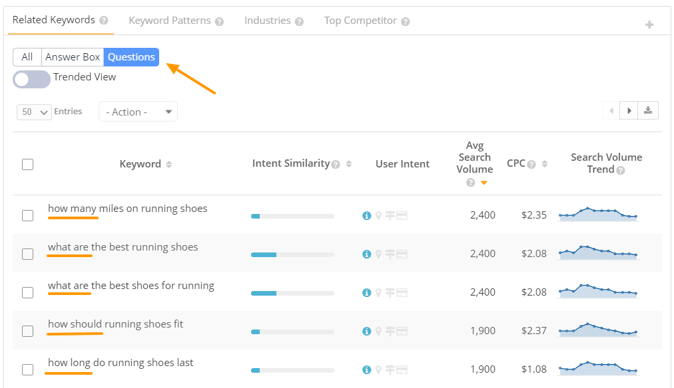Sort by Avg Search Volume orange arrow
This screenshot has width=674, height=388.
(x=484, y=183)
